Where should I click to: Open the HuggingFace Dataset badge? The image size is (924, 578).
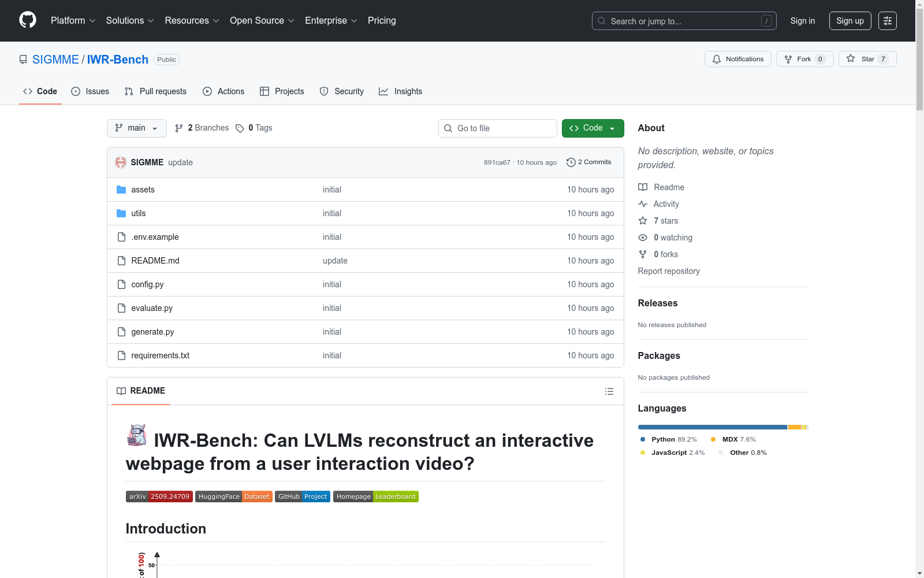point(234,497)
